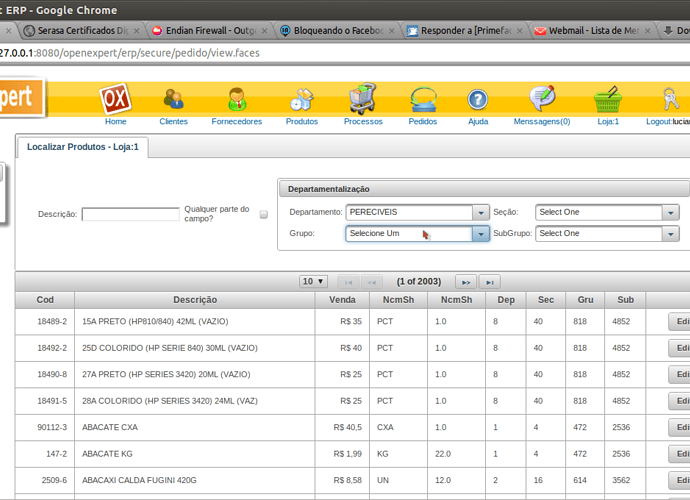Click the Sec column header
Image resolution: width=690 pixels, height=500 pixels.
(x=546, y=300)
